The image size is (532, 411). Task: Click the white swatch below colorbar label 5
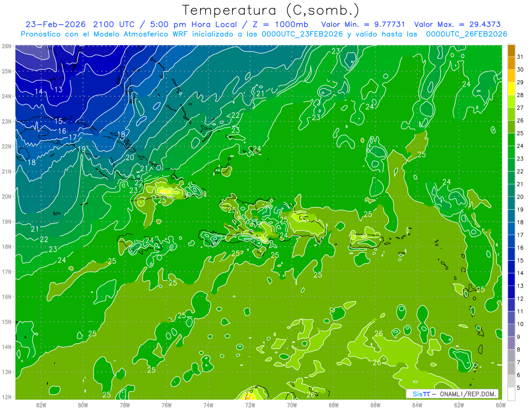(x=511, y=394)
